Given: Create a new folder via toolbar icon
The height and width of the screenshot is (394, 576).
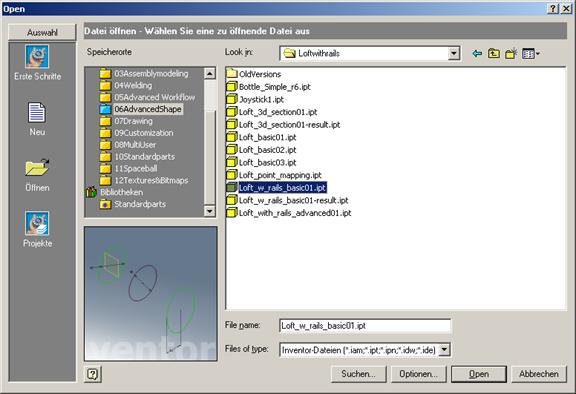Looking at the screenshot, I should [511, 54].
